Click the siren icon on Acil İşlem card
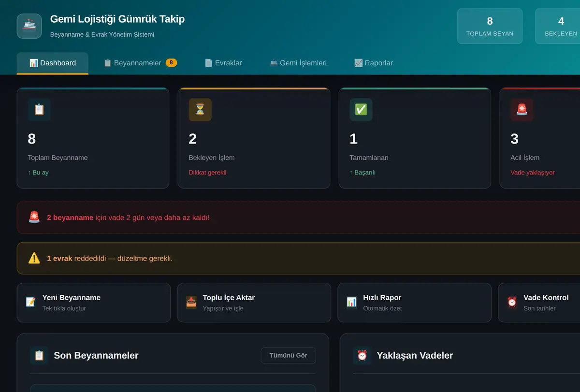This screenshot has width=580, height=392. [x=522, y=110]
